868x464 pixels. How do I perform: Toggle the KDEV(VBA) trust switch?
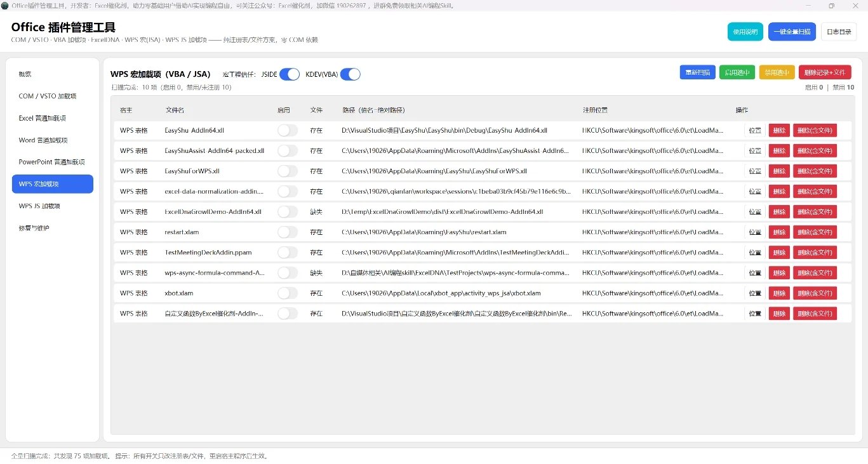[x=351, y=74]
